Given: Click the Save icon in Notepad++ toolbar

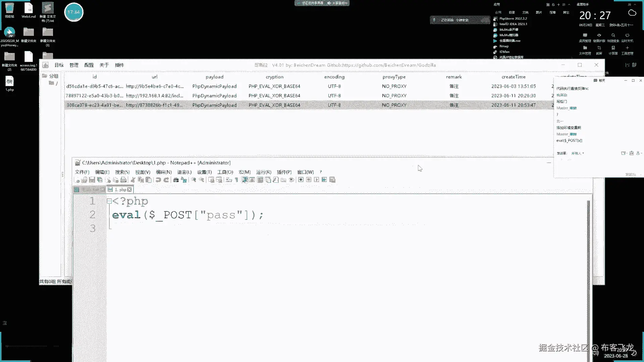Looking at the screenshot, I should coord(92,180).
